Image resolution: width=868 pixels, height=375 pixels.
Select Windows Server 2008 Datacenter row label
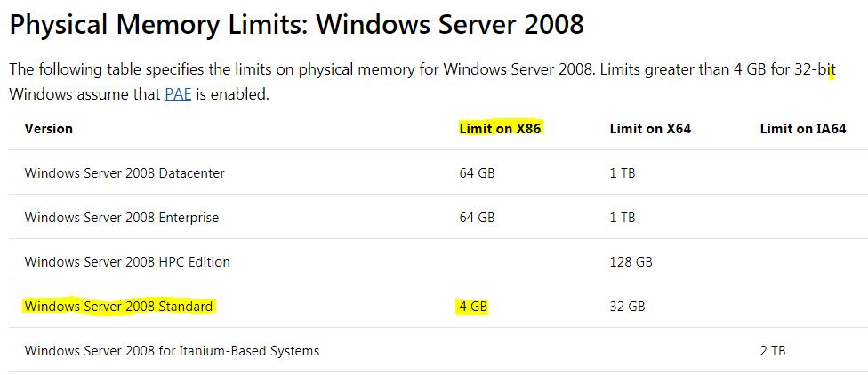click(x=125, y=172)
